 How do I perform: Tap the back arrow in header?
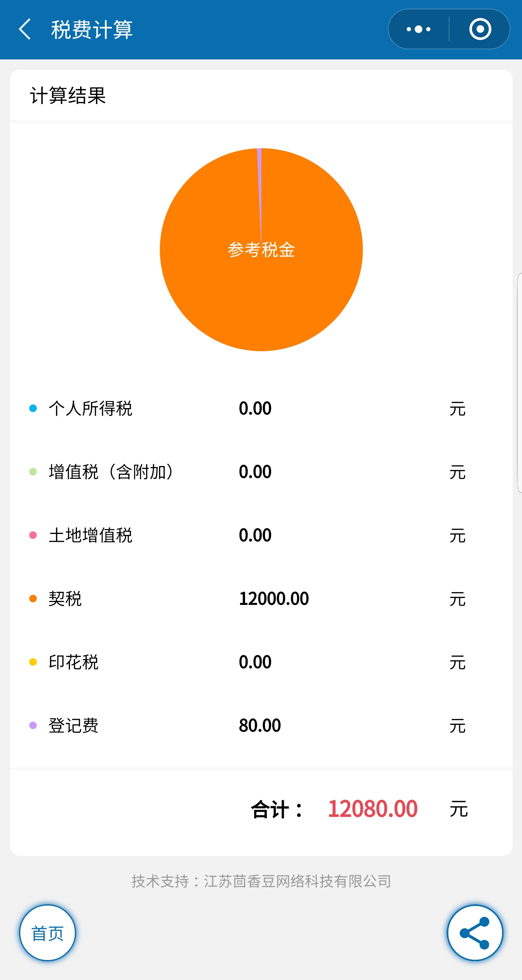click(25, 29)
